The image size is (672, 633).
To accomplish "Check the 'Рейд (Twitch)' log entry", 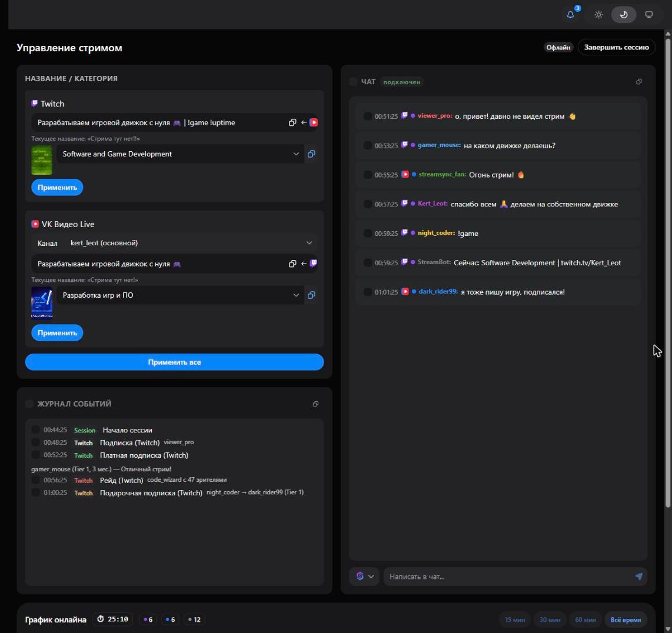I will (x=35, y=480).
